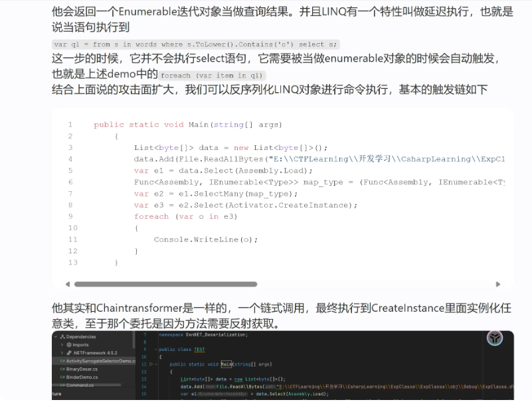Click the Imports gear icon
The height and width of the screenshot is (404, 532).
[x=69, y=345]
